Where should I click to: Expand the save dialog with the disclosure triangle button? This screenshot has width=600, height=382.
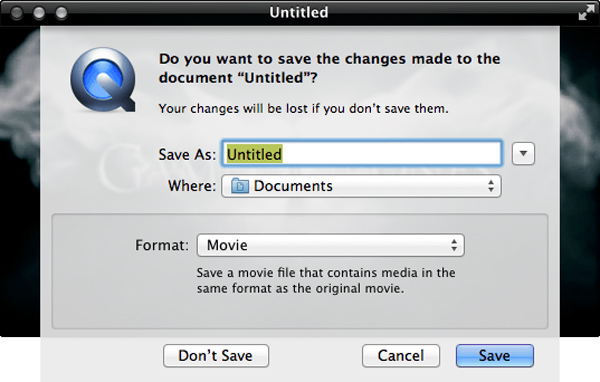coord(523,154)
